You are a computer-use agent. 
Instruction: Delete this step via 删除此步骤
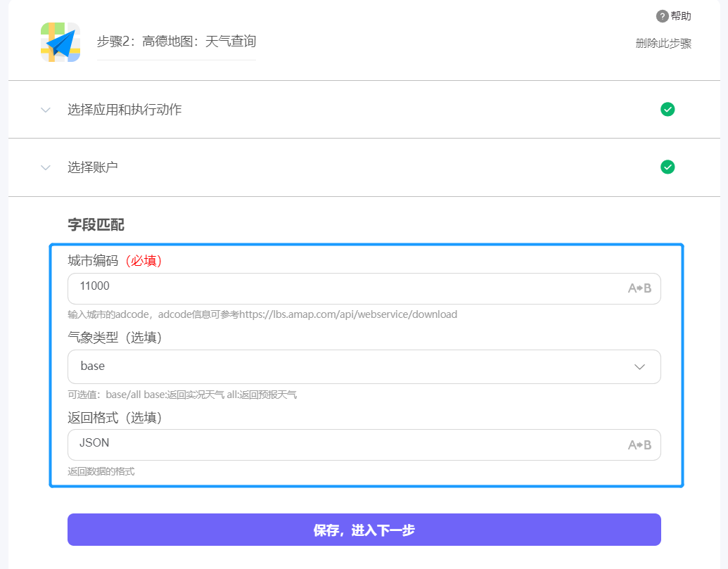[663, 43]
